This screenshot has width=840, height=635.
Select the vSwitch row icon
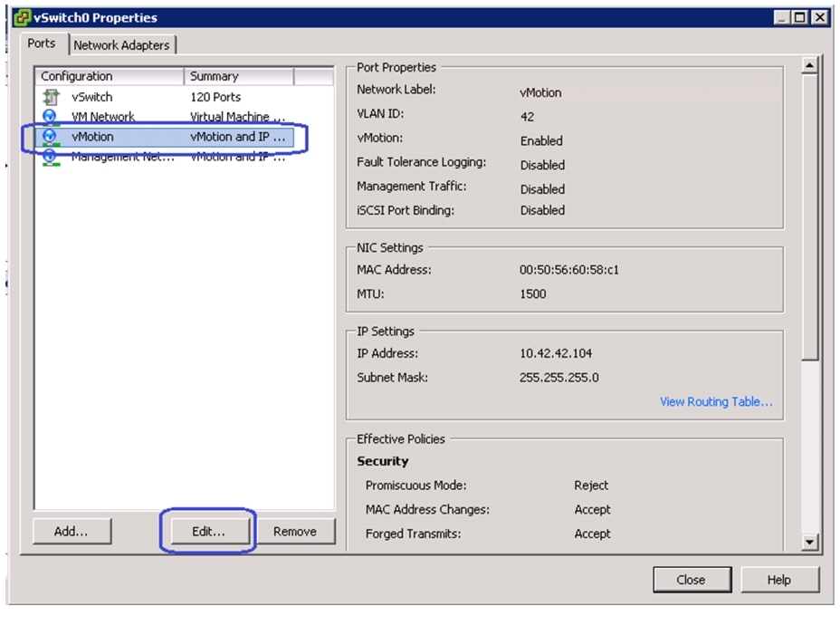[x=51, y=97]
